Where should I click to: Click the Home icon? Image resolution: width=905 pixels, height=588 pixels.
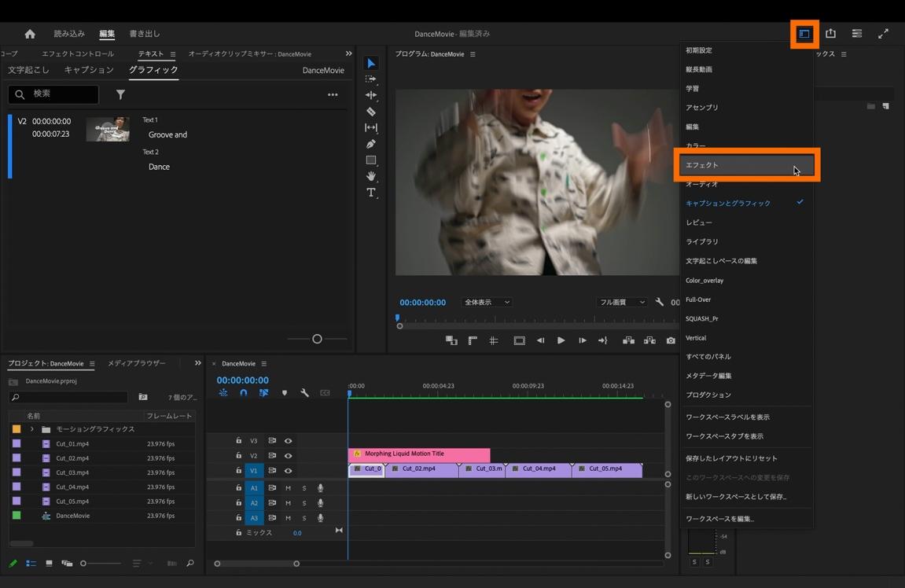click(30, 34)
